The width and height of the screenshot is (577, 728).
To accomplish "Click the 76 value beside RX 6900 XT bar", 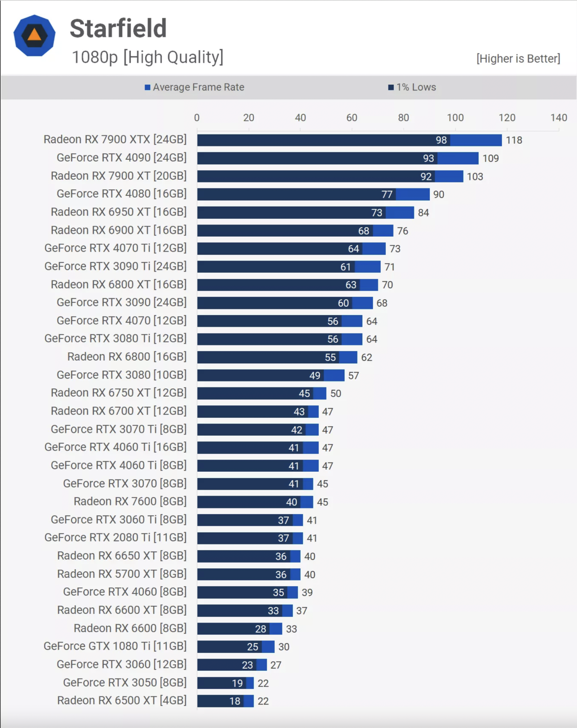I will click(x=403, y=231).
